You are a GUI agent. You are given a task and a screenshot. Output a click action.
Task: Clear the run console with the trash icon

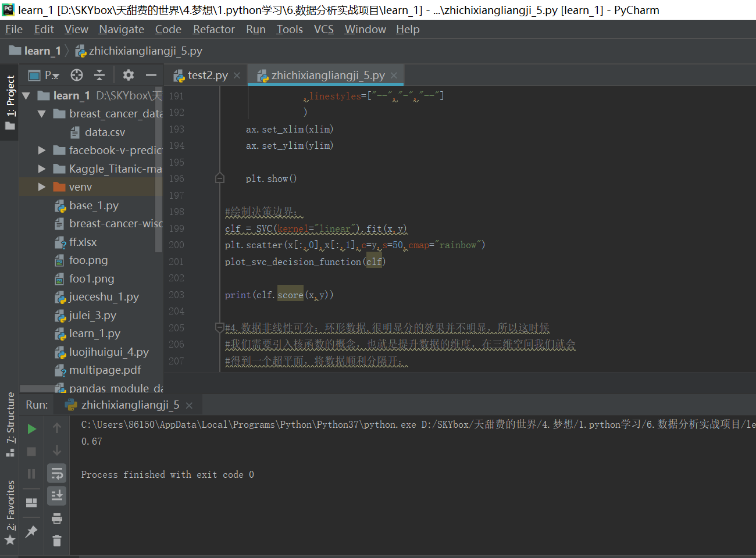[56, 541]
